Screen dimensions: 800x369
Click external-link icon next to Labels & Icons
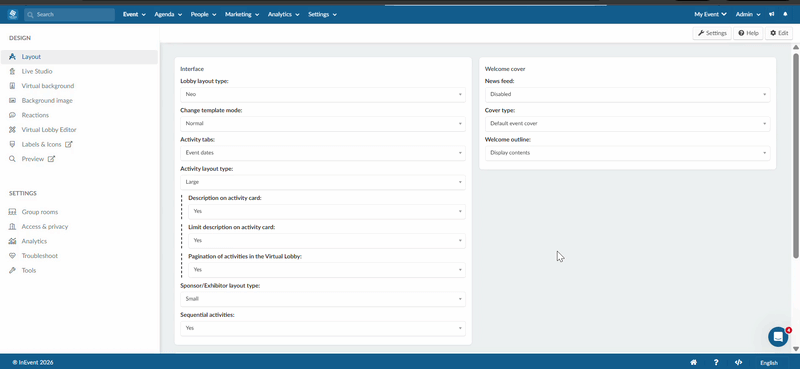pos(69,144)
